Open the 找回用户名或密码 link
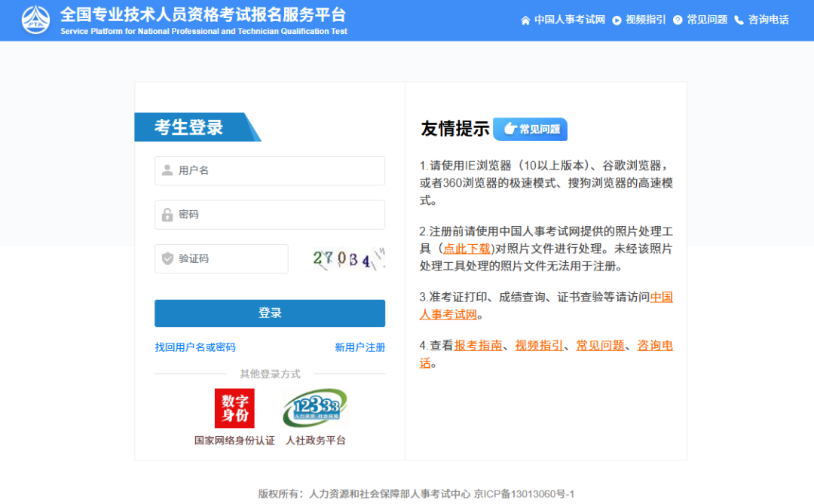The image size is (814, 504). click(x=195, y=347)
